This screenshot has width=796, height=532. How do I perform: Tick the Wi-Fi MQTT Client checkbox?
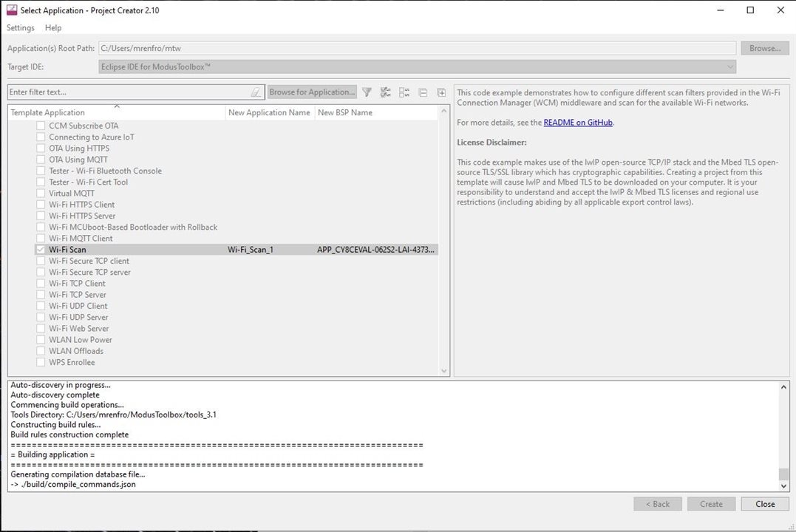(41, 238)
